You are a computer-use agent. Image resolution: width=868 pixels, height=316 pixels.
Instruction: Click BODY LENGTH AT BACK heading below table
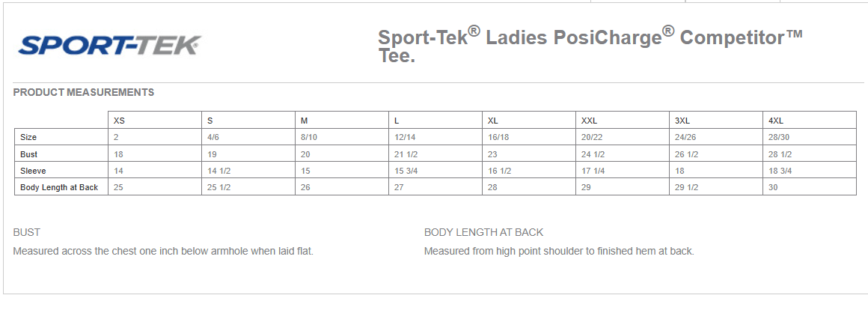click(483, 232)
